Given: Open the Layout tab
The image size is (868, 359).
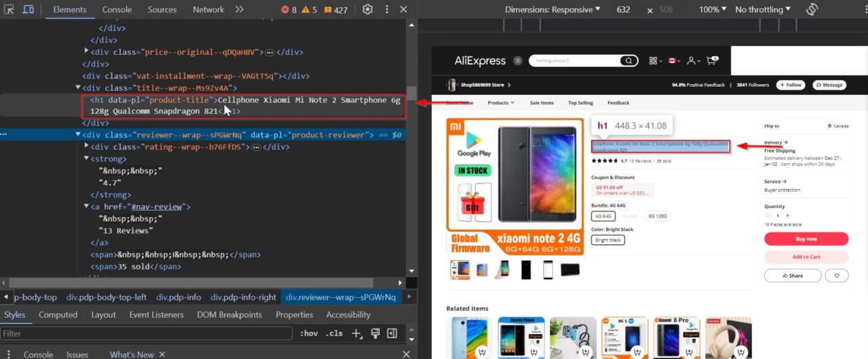Looking at the screenshot, I should 104,314.
